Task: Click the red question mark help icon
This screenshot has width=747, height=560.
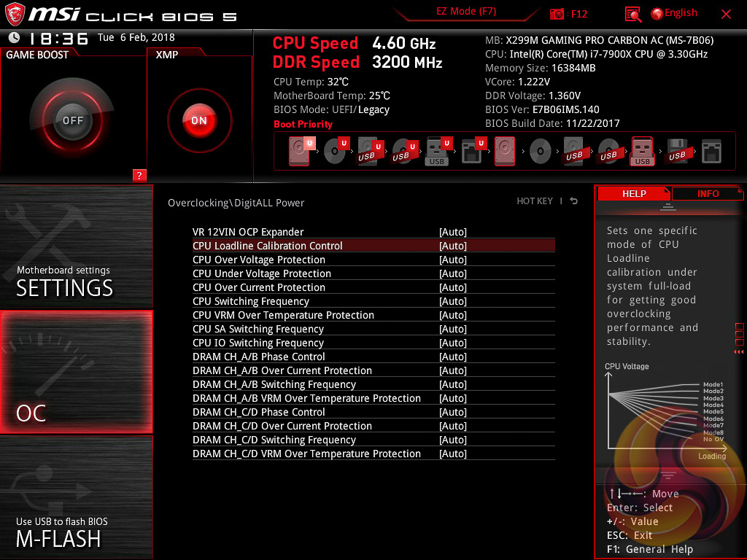Action: (x=139, y=175)
